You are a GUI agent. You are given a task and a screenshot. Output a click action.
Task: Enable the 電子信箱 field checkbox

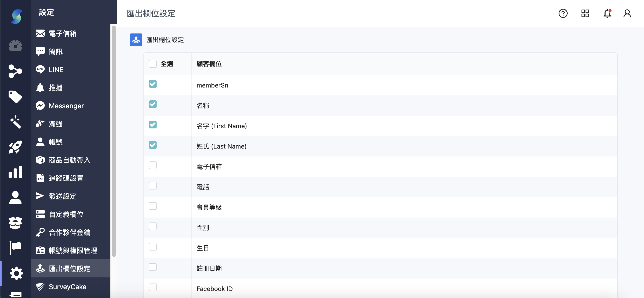pyautogui.click(x=153, y=165)
